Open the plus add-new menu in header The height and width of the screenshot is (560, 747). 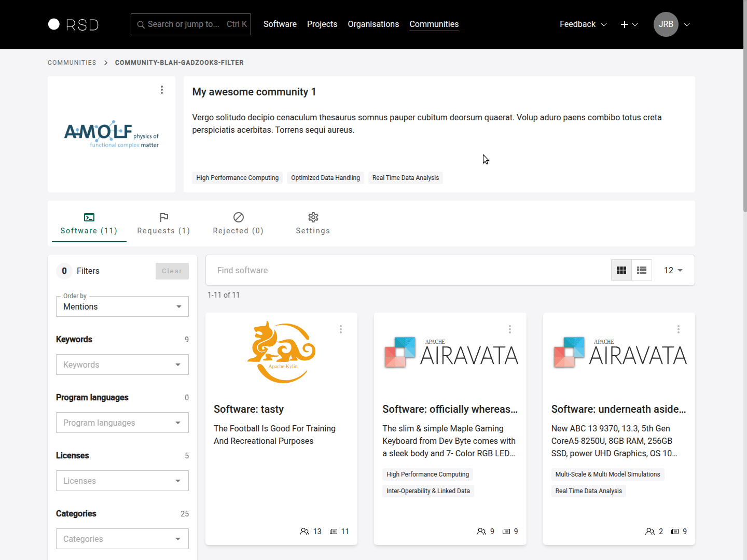point(629,24)
